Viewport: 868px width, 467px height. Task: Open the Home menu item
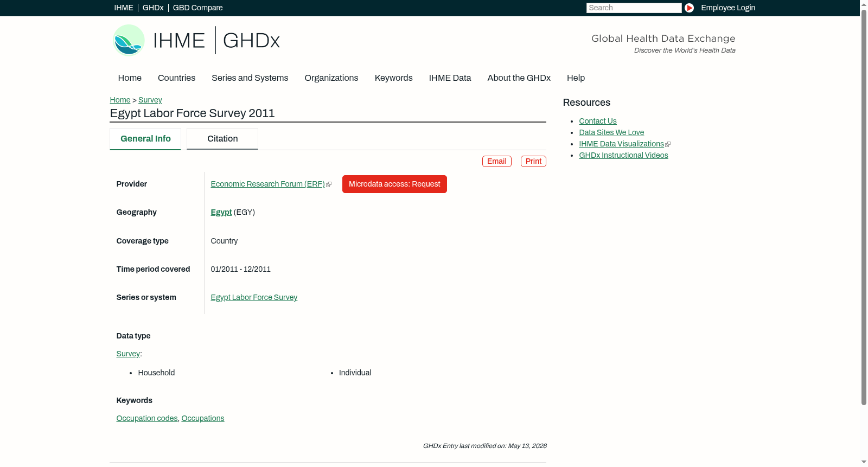[130, 78]
